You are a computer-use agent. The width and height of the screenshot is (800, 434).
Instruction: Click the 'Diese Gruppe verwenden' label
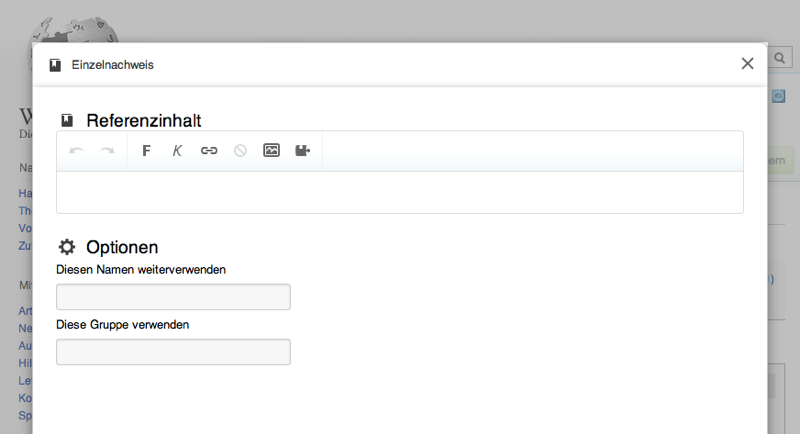[x=122, y=325]
